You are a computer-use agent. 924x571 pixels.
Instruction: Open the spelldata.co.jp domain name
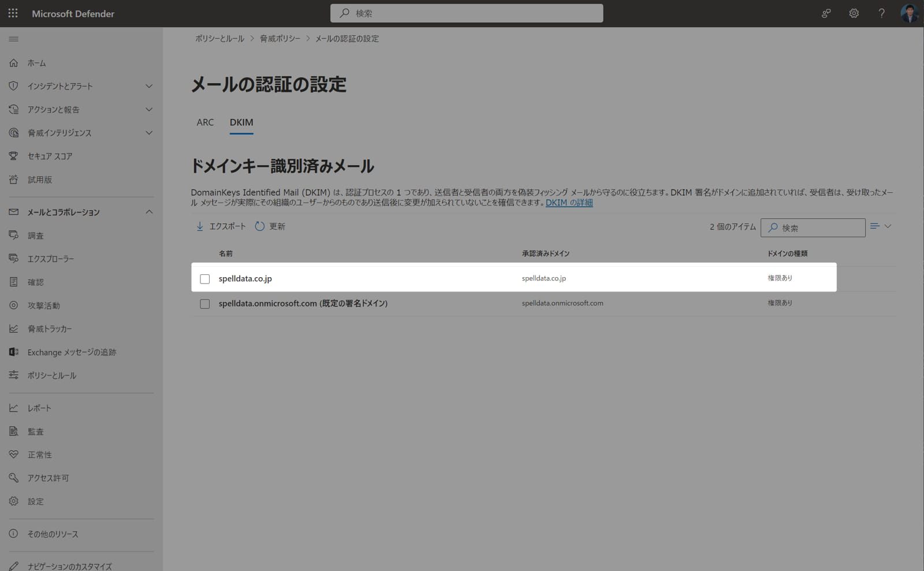(x=245, y=278)
